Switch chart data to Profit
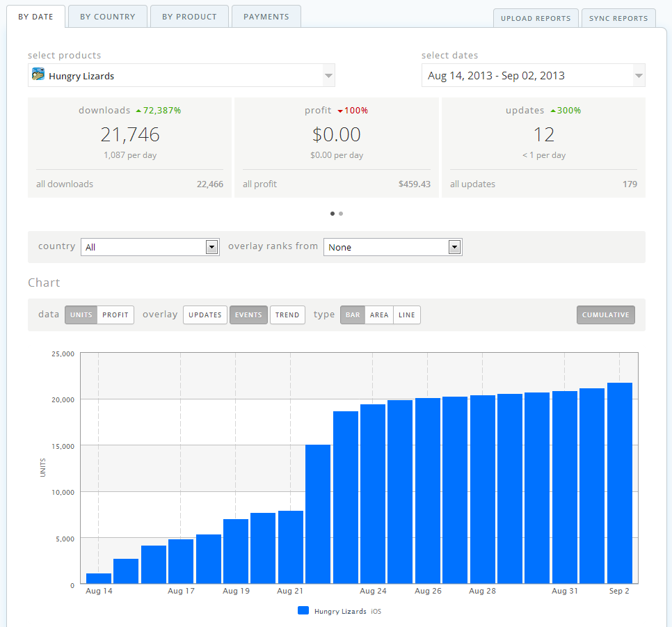This screenshot has height=627, width=672. (x=115, y=315)
